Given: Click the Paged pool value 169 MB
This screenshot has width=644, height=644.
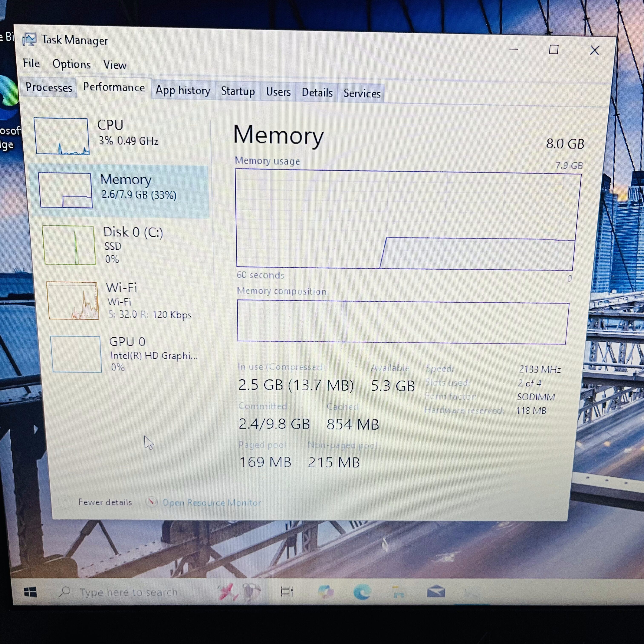Looking at the screenshot, I should coord(265,462).
